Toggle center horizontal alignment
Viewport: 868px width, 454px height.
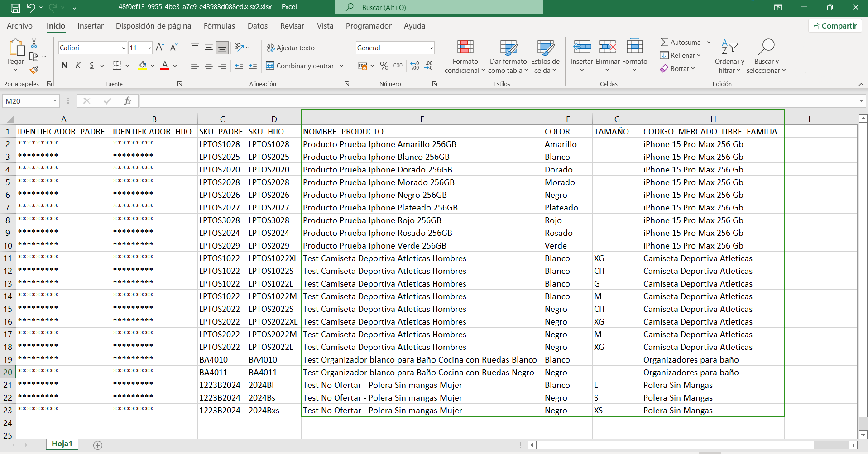(209, 66)
